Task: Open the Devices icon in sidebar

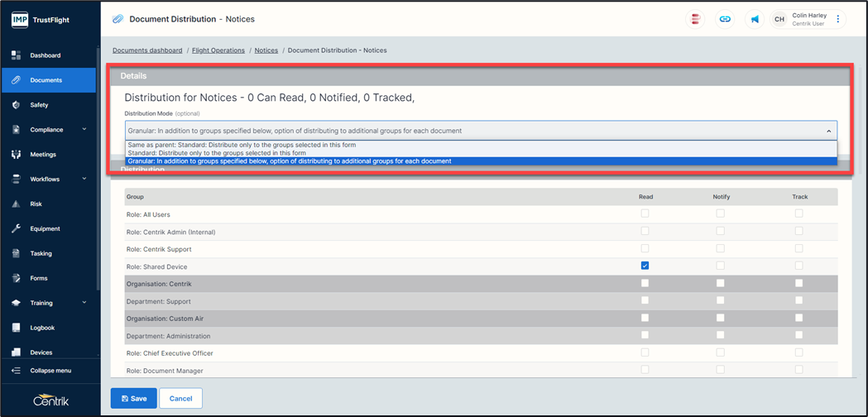Action: (x=16, y=352)
